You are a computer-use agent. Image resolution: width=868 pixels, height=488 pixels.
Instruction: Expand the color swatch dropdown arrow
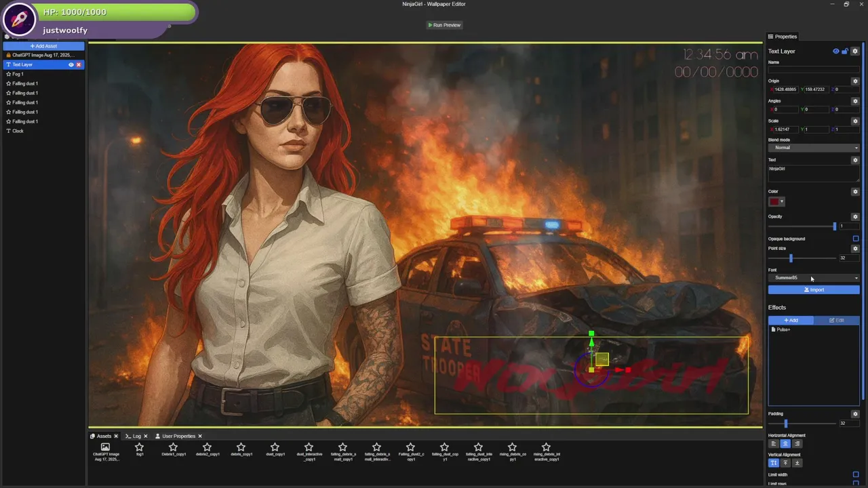pyautogui.click(x=782, y=201)
